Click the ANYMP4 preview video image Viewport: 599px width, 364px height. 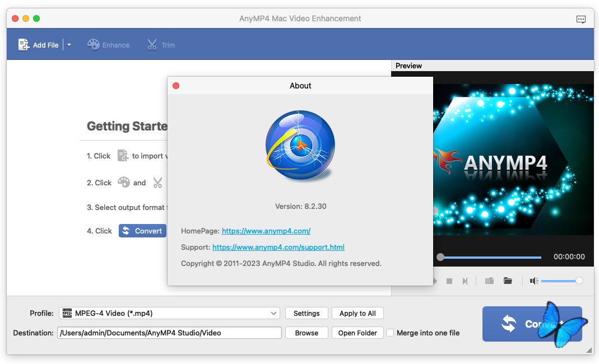click(x=513, y=159)
